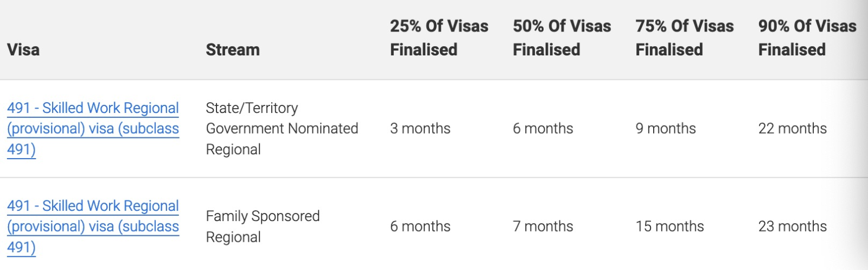Viewport: 868px width, 270px height.
Task: Select the State/Territory Government Nominated Regional cell
Action: (282, 129)
